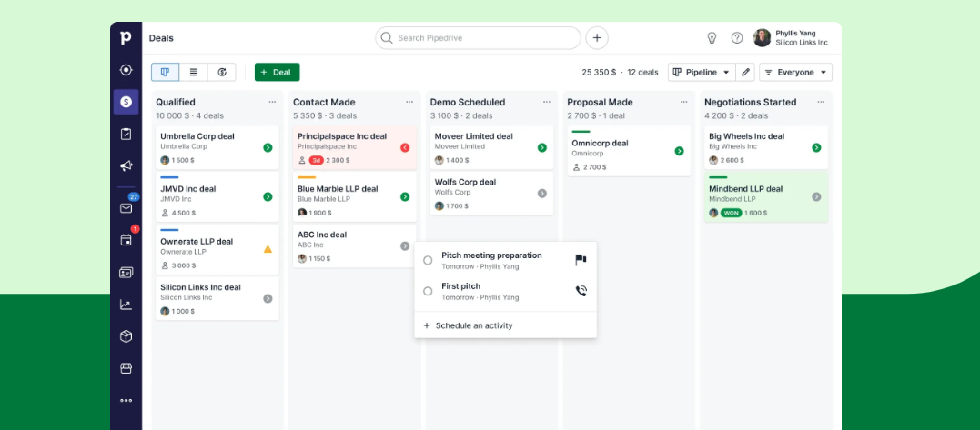Switch to list view

(x=194, y=73)
